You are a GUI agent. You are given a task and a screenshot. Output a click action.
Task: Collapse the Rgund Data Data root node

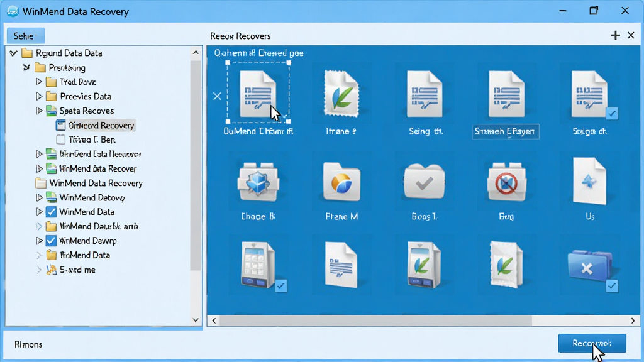pos(14,53)
